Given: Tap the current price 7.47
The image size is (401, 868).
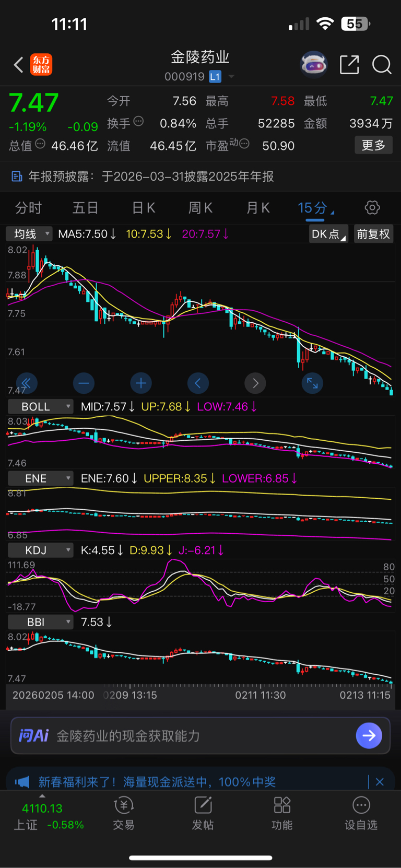Looking at the screenshot, I should point(34,102).
